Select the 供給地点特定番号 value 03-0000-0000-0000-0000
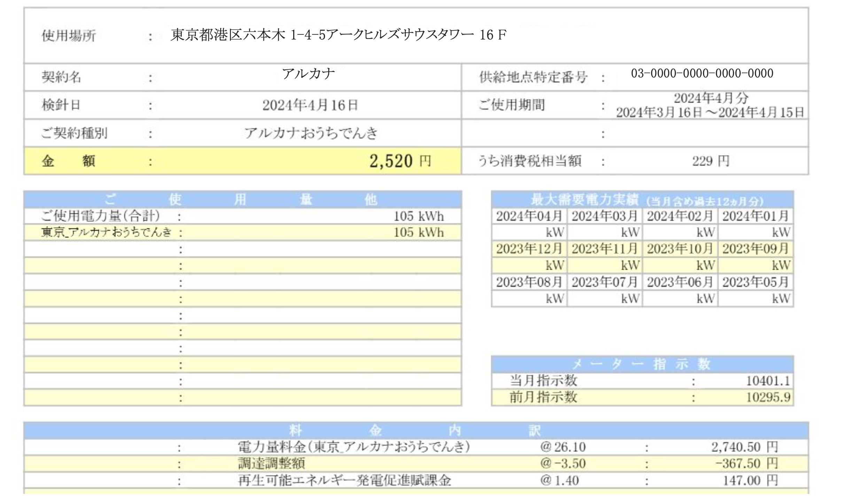This screenshot has height=504, width=856. (x=702, y=73)
